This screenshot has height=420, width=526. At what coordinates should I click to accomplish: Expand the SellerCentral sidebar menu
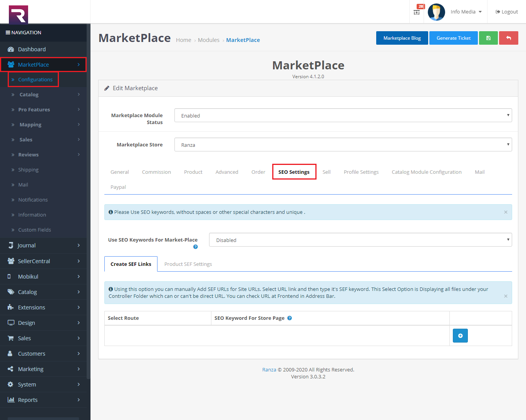43,261
